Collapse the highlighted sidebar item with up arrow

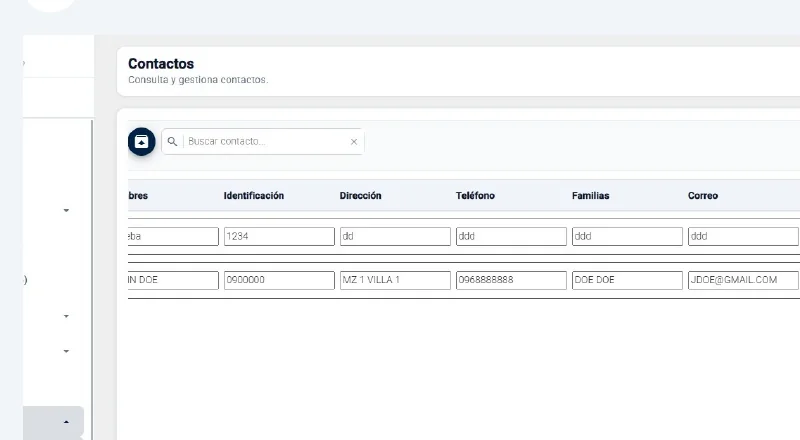pyautogui.click(x=66, y=422)
